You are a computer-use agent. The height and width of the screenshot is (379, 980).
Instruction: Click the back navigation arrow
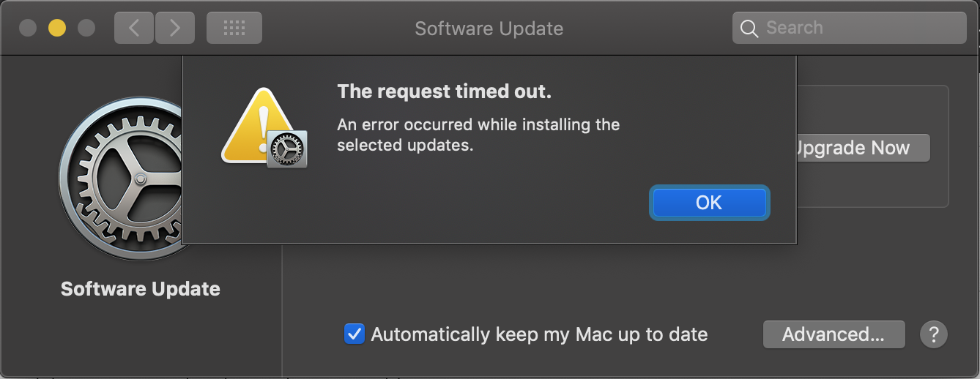(134, 29)
